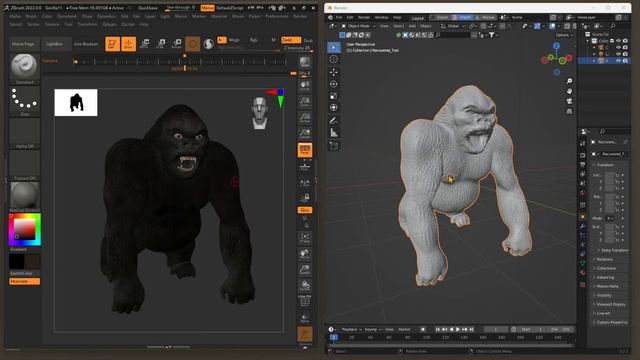Expand the Delta Transform panel in Blender properties
640x360 pixels.
click(613, 250)
